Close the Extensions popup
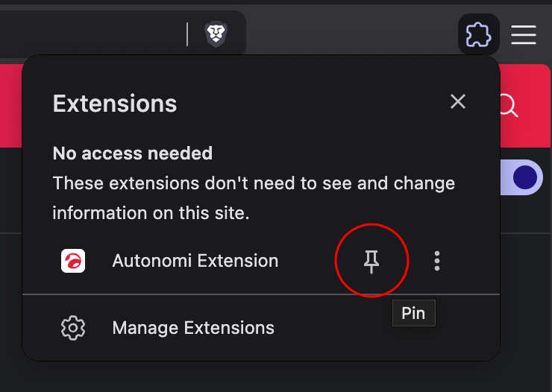Image resolution: width=552 pixels, height=392 pixels. click(458, 102)
